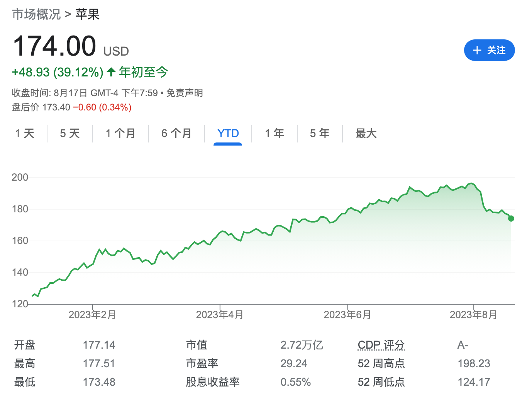Screen dimensions: 532x400
Task: Click the 2023年4月 axis label
Action: pyautogui.click(x=220, y=315)
